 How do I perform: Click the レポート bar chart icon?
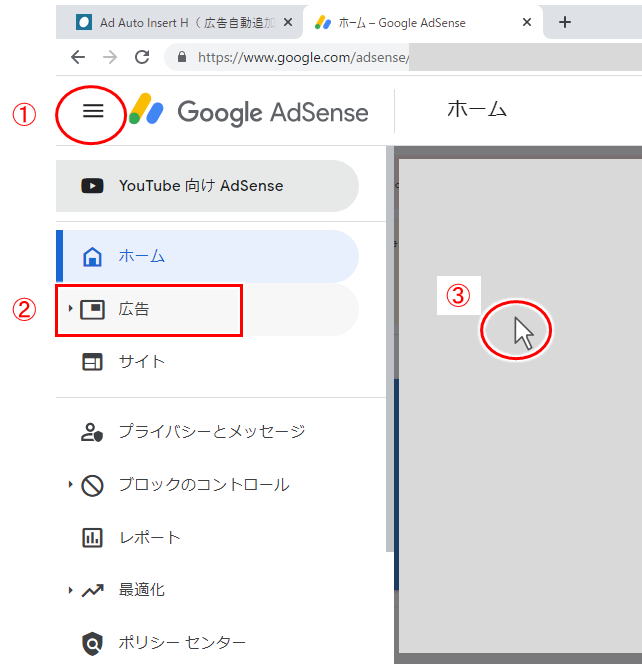(92, 538)
